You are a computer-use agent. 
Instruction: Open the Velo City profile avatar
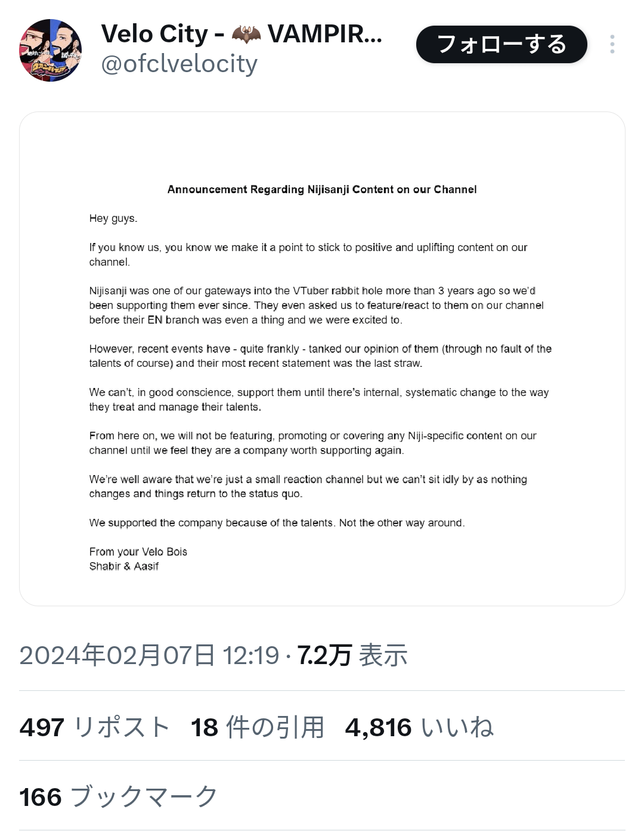[50, 50]
